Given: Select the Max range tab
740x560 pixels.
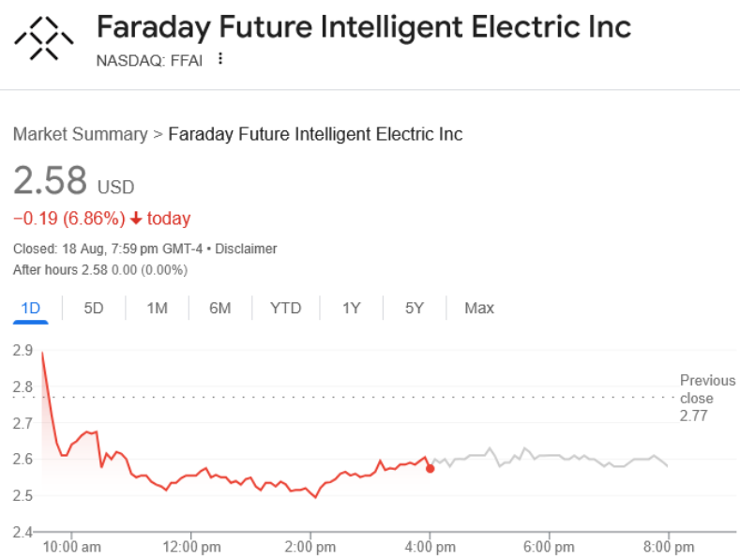Looking at the screenshot, I should coord(478,308).
